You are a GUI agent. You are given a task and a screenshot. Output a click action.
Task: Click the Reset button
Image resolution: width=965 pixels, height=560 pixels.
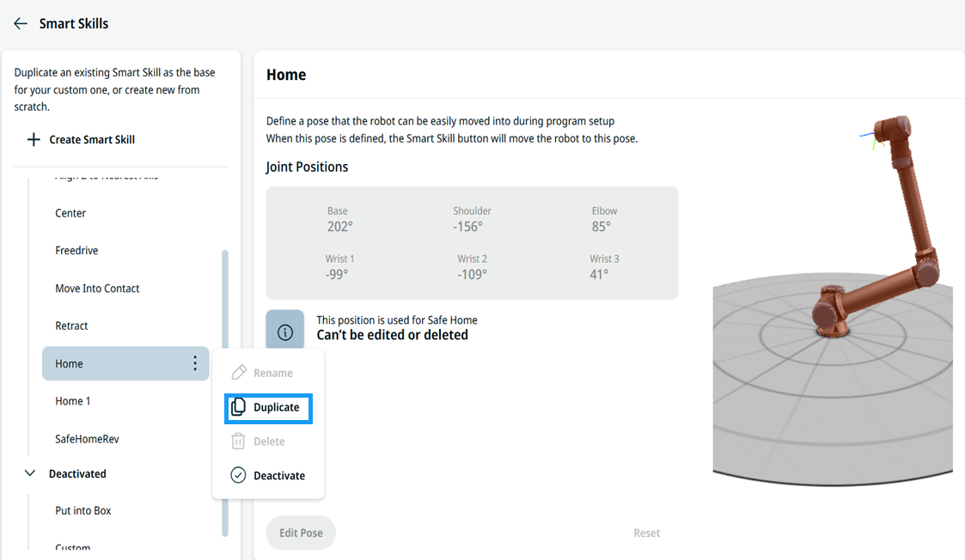point(647,533)
